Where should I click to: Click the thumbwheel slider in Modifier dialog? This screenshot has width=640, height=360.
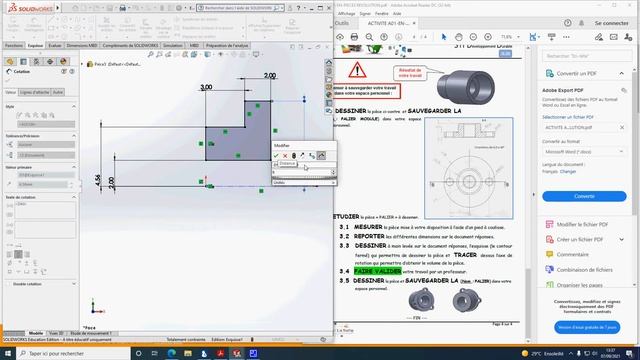(304, 178)
